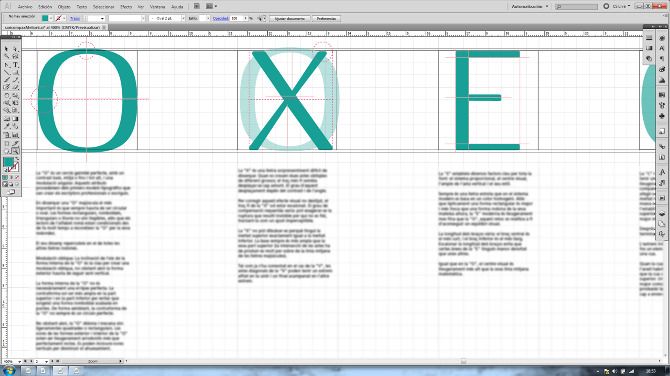Select the highlighted Zoom tool
The image size is (670, 376).
[15, 151]
